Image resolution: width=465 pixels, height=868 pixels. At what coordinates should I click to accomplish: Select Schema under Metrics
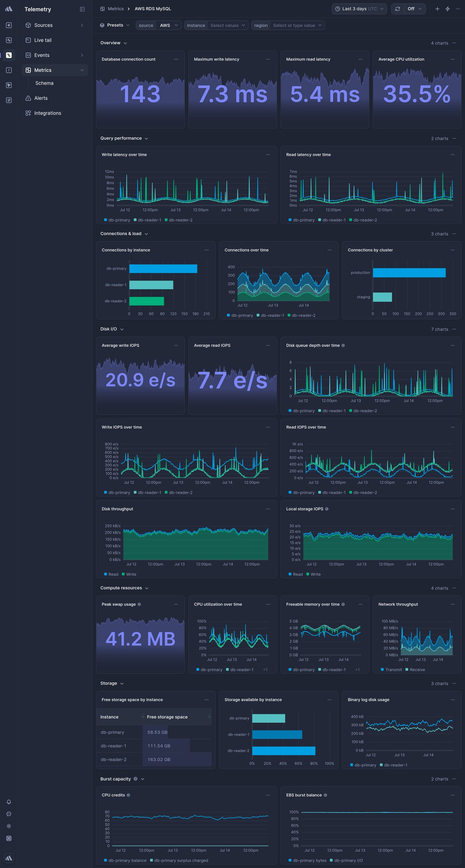click(44, 83)
